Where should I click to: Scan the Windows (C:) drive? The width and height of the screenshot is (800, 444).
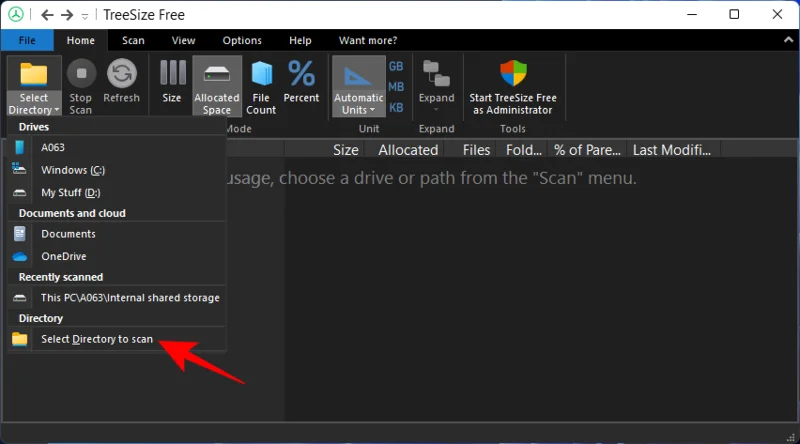pos(117,170)
